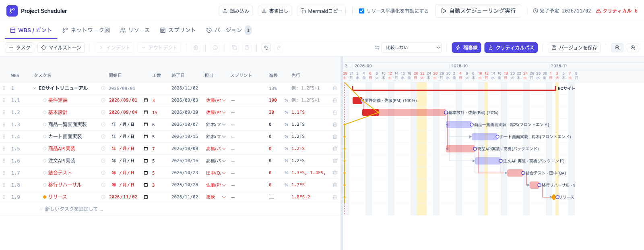Open the バージョン tab
The width and height of the screenshot is (644, 250).
[x=229, y=30]
